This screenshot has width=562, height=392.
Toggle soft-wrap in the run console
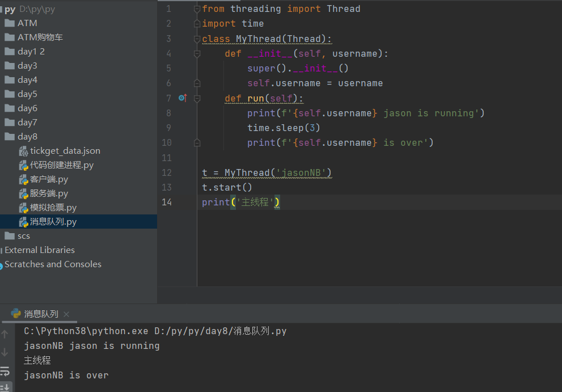[5, 372]
